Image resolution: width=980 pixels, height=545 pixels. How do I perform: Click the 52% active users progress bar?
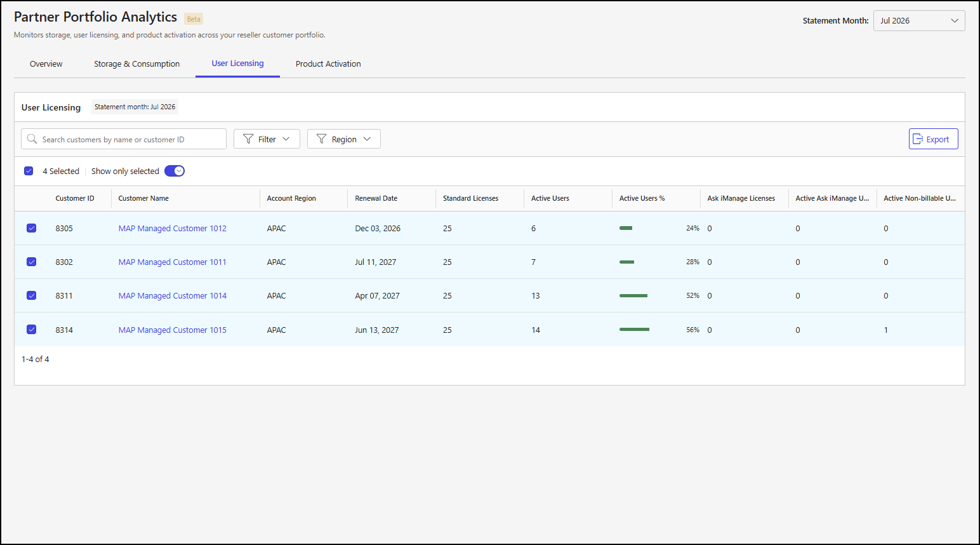tap(633, 295)
